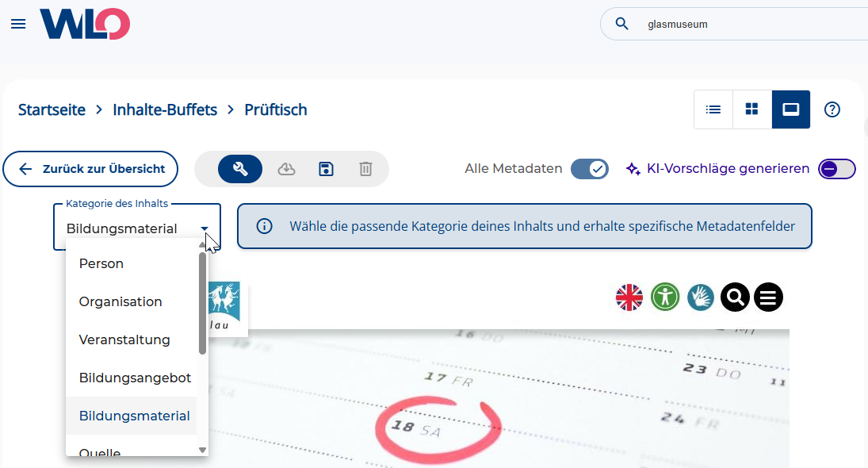
Task: Click the search magnifier icon
Action: (621, 24)
